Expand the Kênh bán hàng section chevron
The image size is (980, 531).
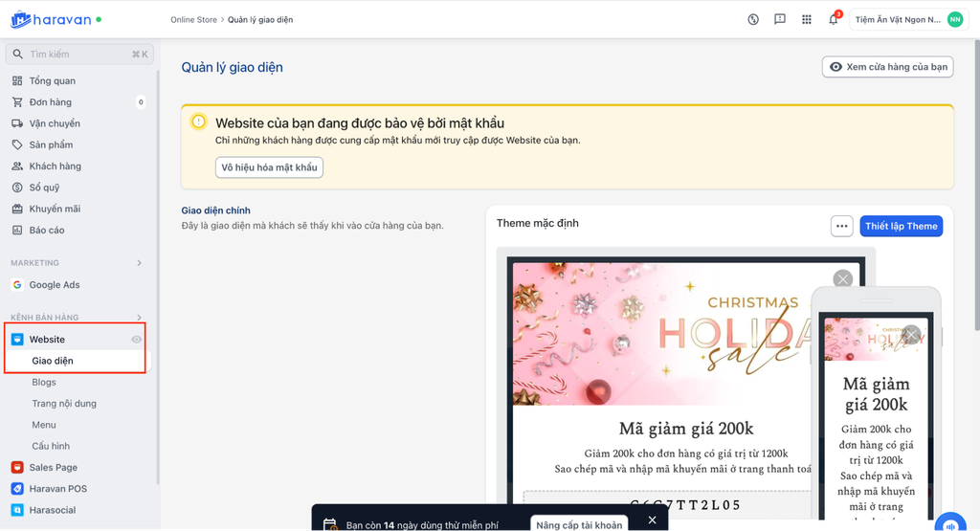pyautogui.click(x=139, y=318)
